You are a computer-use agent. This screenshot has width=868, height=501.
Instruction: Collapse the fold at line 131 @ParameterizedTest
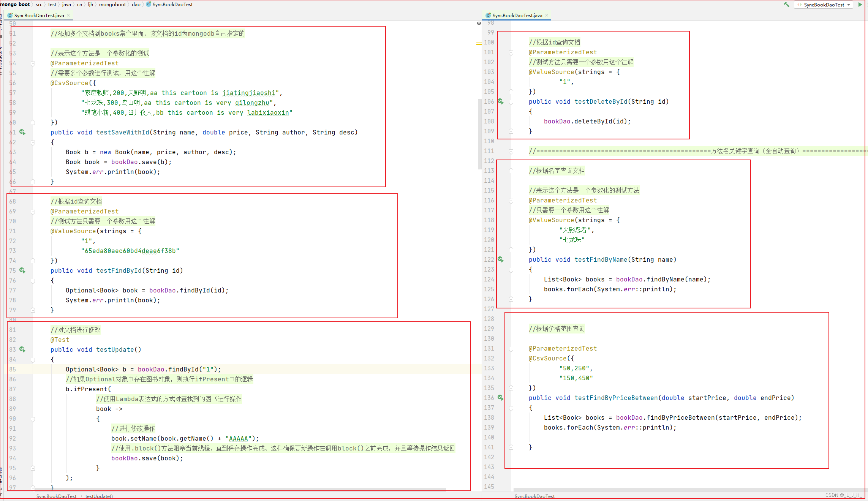coord(511,349)
